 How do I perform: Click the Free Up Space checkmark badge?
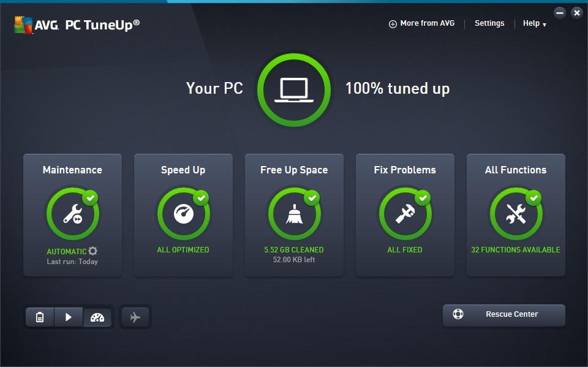pyautogui.click(x=312, y=198)
